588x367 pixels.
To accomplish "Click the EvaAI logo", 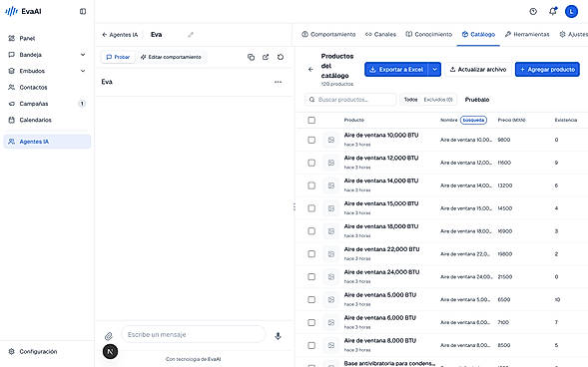I will pyautogui.click(x=23, y=11).
